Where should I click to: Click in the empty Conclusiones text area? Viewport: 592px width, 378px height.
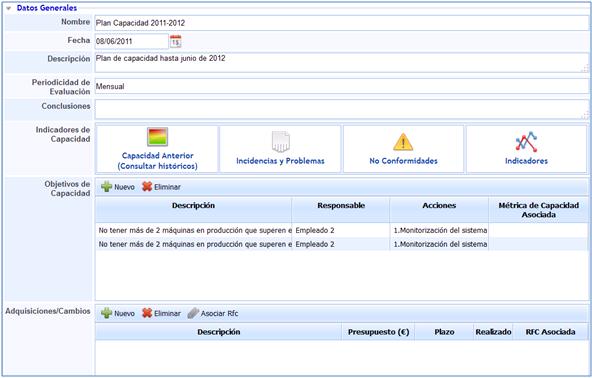click(341, 110)
